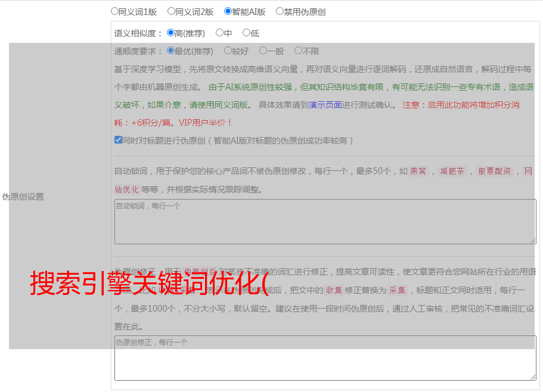Set 通顺度要求 to 一般
The width and height of the screenshot is (543, 392).
pyautogui.click(x=263, y=51)
